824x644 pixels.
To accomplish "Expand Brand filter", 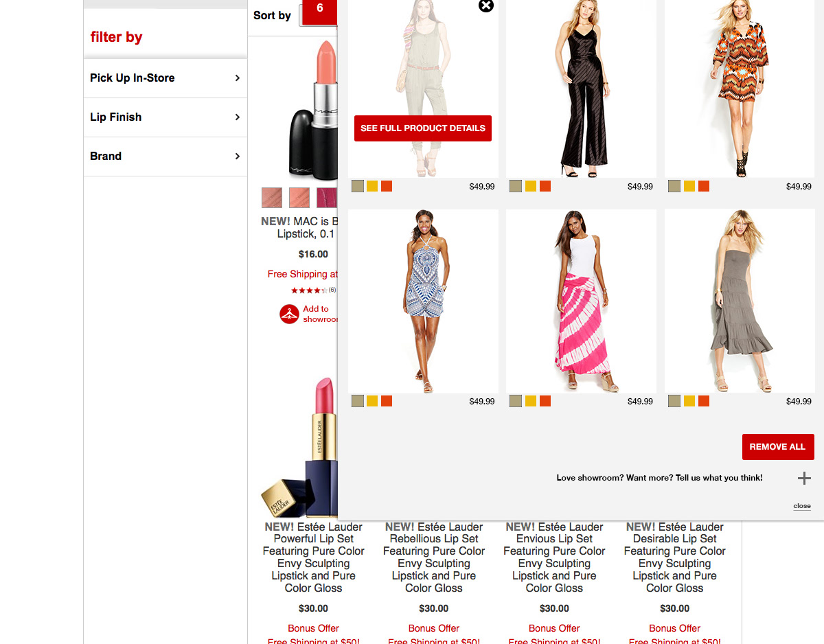I will pos(165,157).
